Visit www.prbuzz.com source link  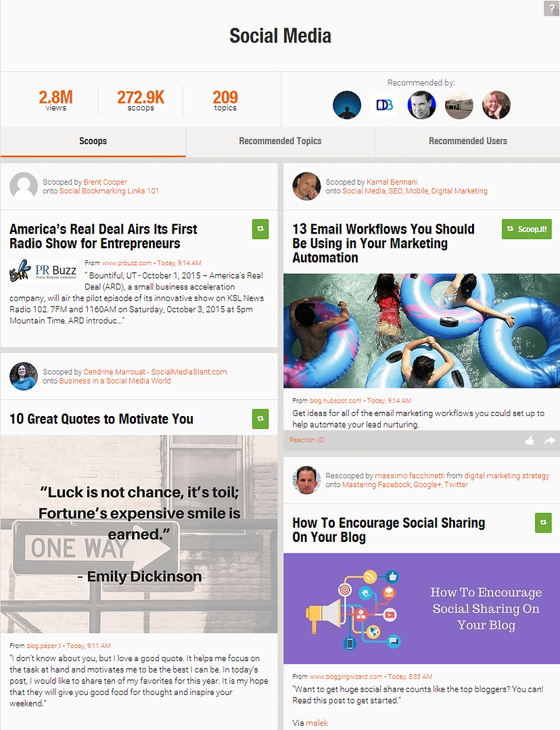(x=126, y=263)
